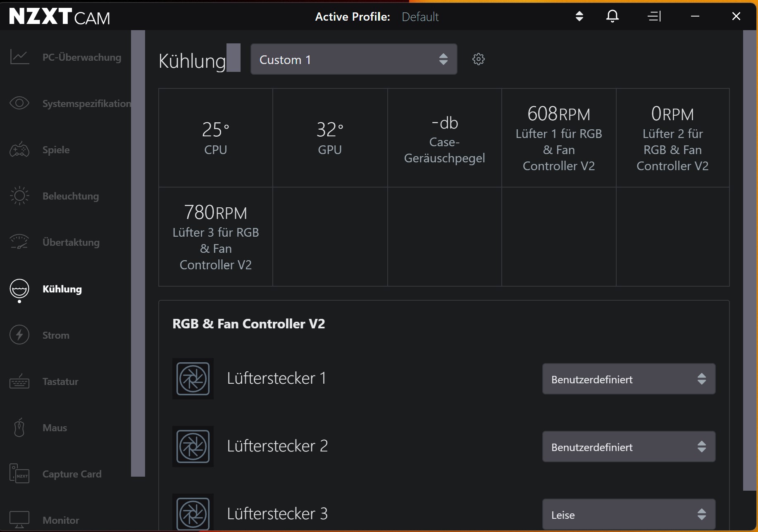Click the Übertaktung gauge icon
Image resolution: width=758 pixels, height=532 pixels.
point(19,242)
